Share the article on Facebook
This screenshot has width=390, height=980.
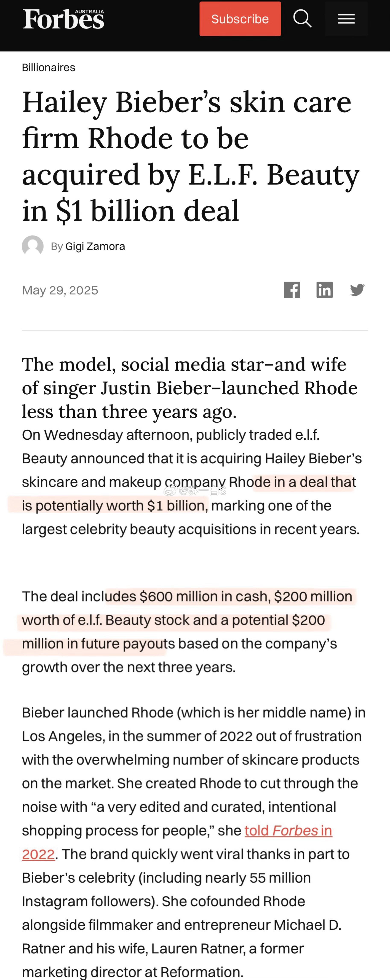click(292, 290)
